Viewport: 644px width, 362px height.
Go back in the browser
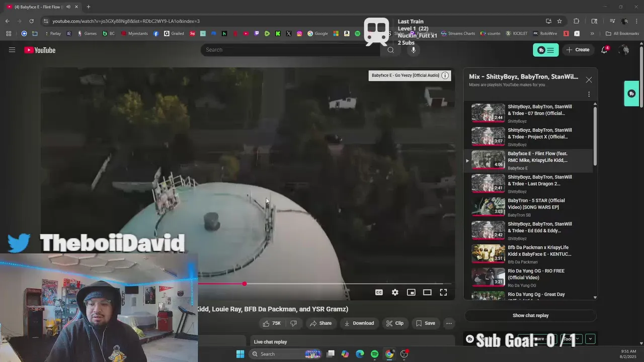tap(7, 21)
